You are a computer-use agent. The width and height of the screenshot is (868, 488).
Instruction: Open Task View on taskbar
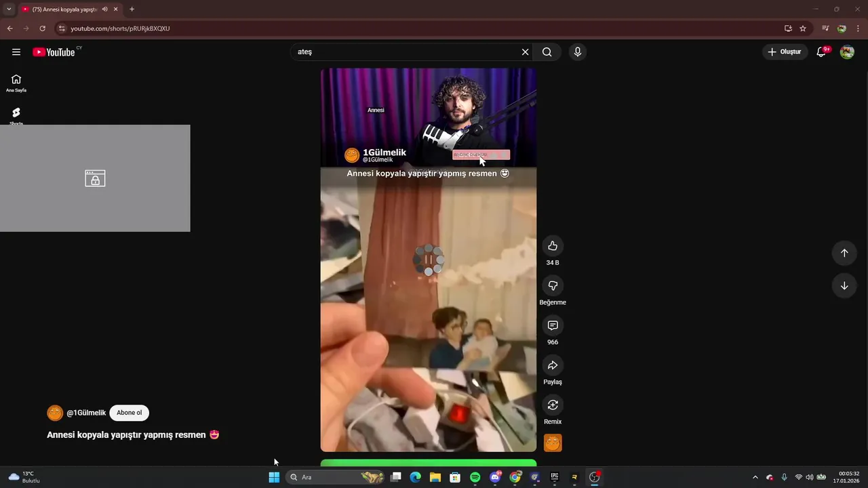396,477
